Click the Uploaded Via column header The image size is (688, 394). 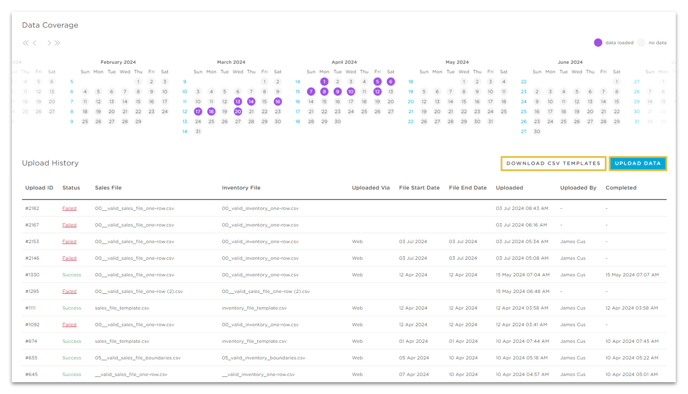point(371,188)
